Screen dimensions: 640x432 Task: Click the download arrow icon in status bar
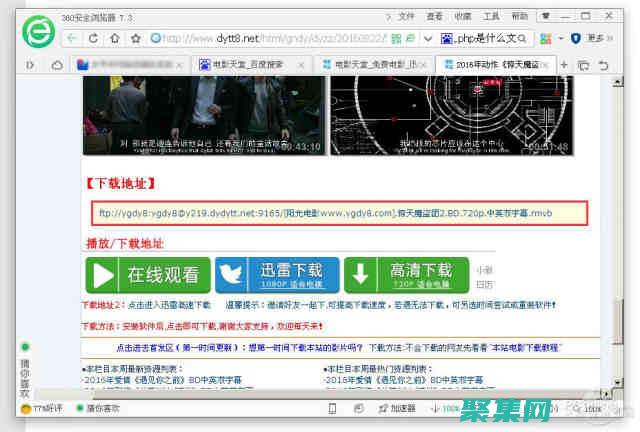point(436,408)
